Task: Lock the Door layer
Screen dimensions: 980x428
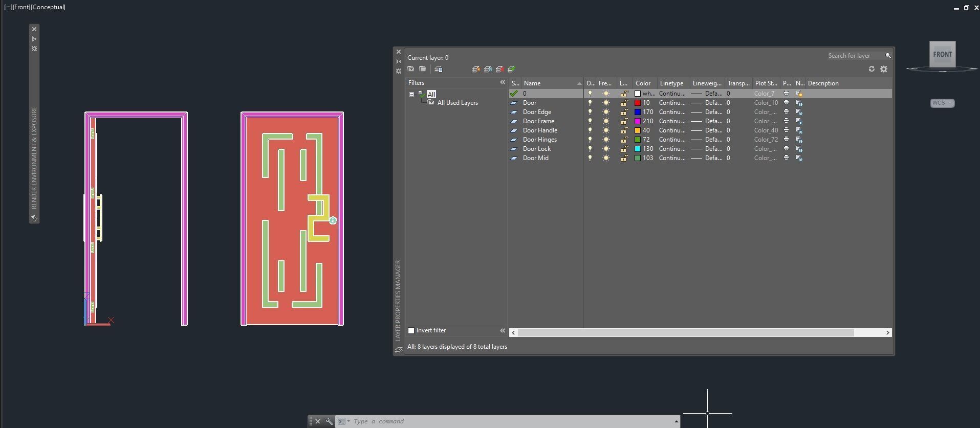Action: coord(624,103)
